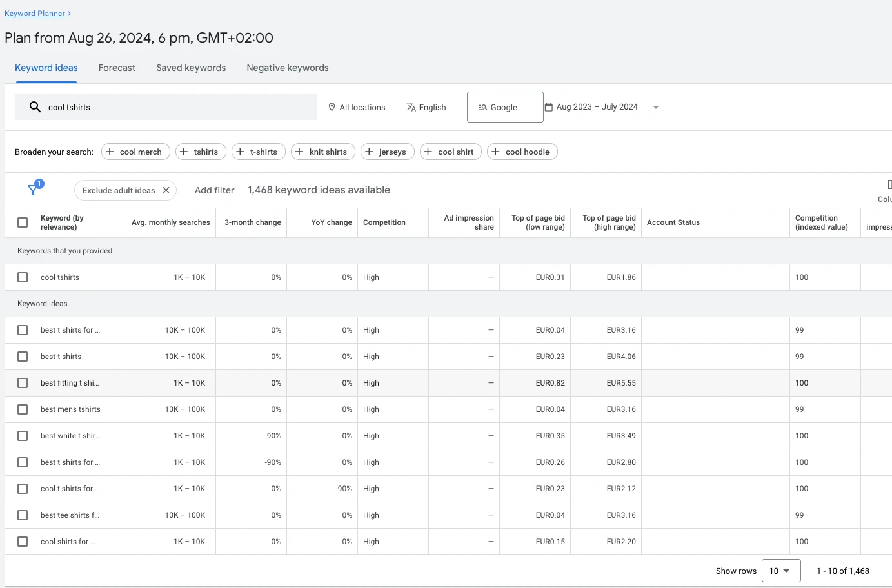Select the 'cool tshirts' keyword checkbox

pyautogui.click(x=23, y=277)
